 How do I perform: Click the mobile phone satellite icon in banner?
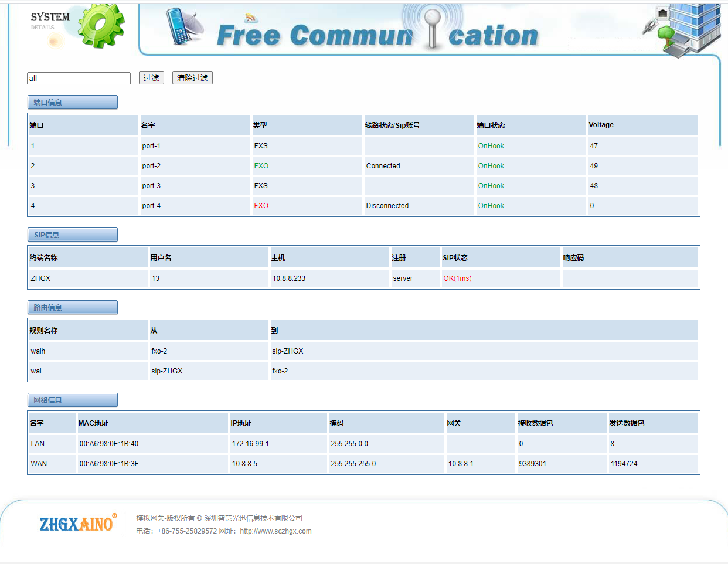183,27
